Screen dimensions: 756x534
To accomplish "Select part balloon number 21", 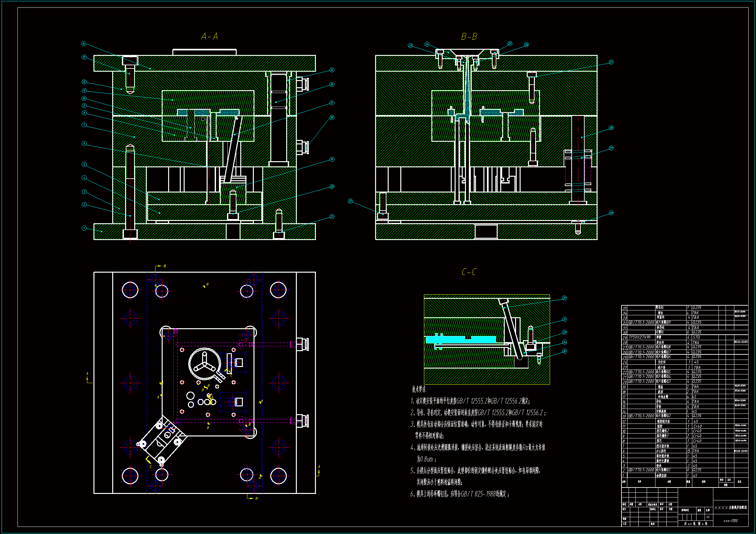I will [332, 217].
